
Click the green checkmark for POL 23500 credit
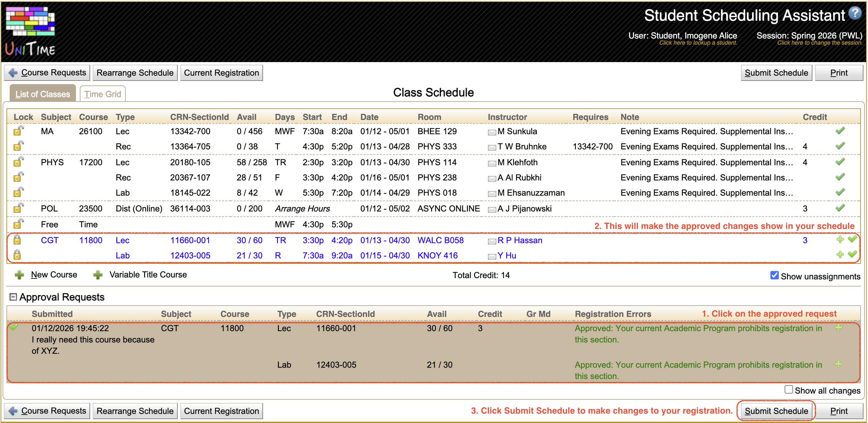[840, 208]
